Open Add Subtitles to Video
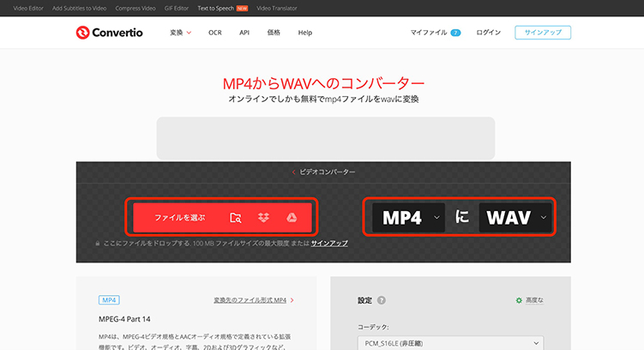This screenshot has width=644, height=350. (x=79, y=9)
